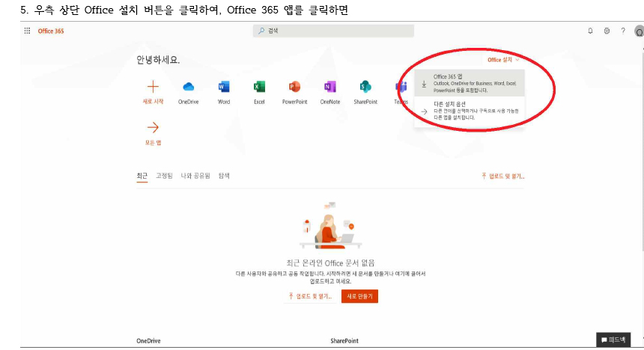Launch the OneNote app icon
The width and height of the screenshot is (644, 350).
[329, 87]
